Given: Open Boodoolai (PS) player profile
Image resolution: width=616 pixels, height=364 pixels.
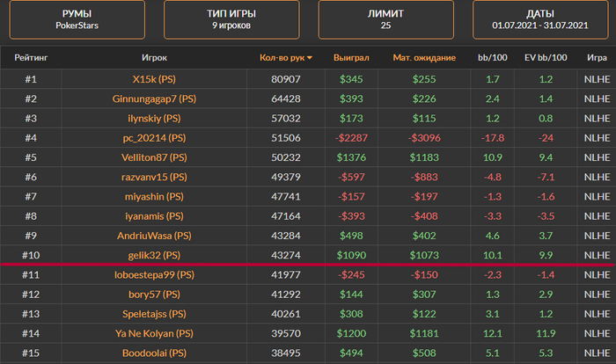Looking at the screenshot, I should 154,353.
